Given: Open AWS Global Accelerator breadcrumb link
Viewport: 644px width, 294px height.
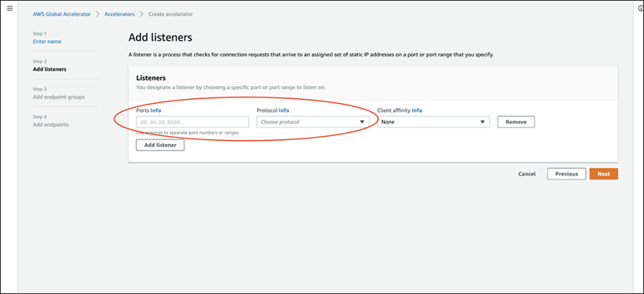Looking at the screenshot, I should (x=62, y=14).
